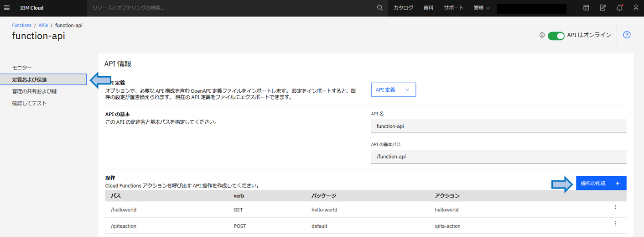
Task: Expand the API 定義 dropdown
Action: (394, 90)
